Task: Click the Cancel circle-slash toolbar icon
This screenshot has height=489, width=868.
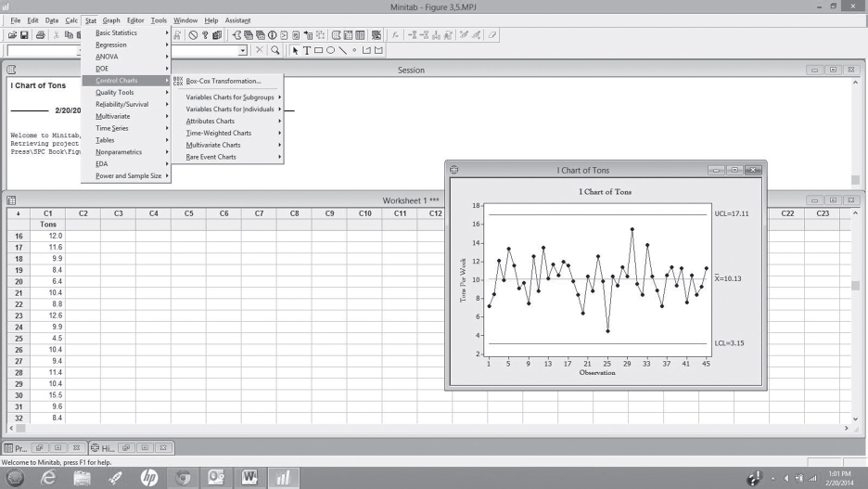Action: 193,35
